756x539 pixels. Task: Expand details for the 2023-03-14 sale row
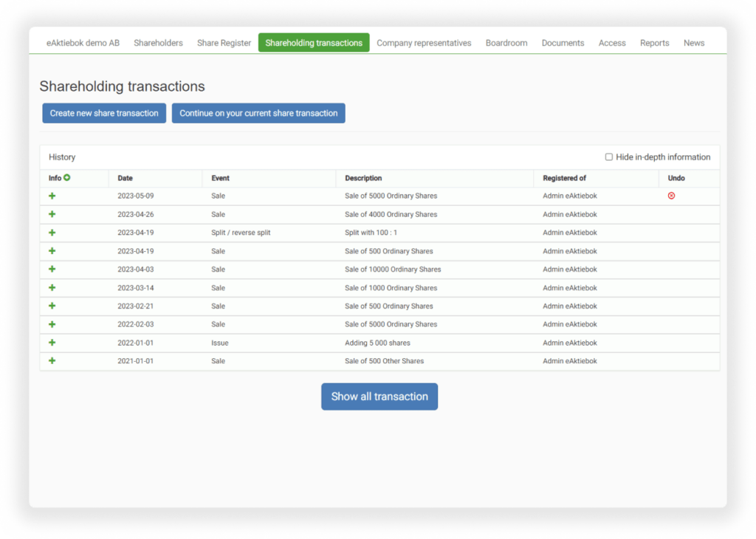pos(52,288)
